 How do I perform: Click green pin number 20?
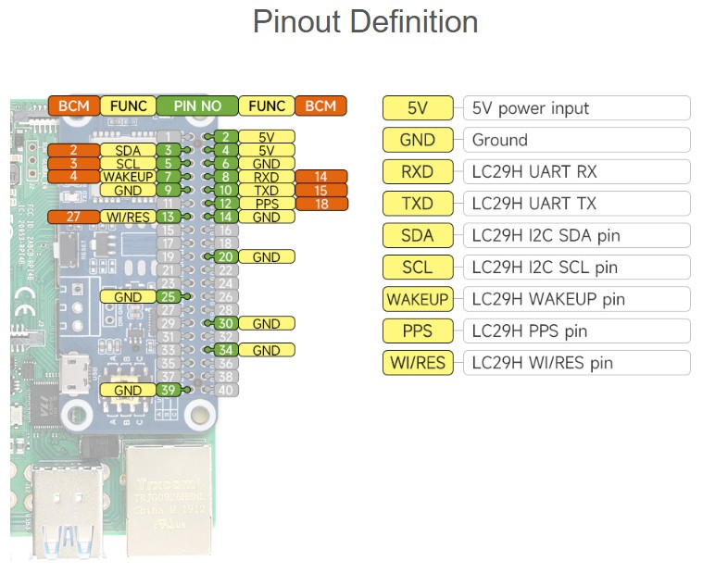click(x=226, y=256)
